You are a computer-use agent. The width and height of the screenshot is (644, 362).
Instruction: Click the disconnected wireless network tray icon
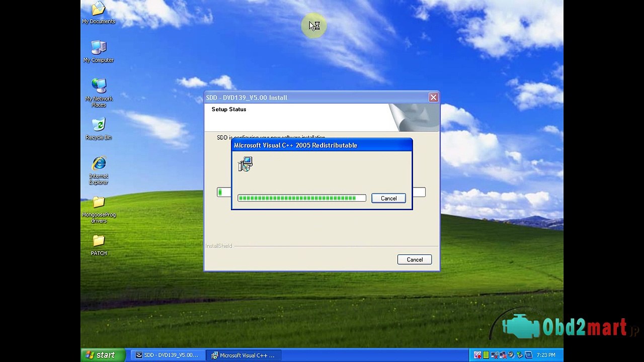(x=494, y=355)
